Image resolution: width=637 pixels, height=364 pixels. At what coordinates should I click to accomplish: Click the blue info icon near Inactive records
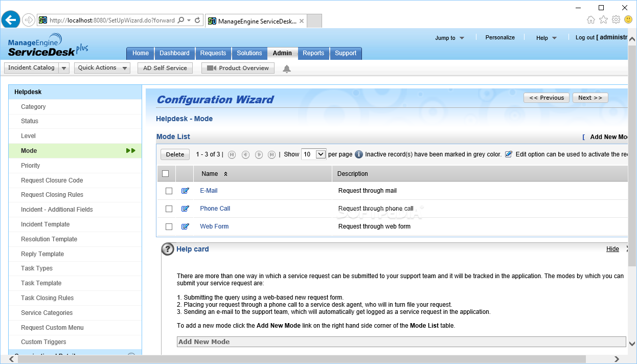click(359, 154)
